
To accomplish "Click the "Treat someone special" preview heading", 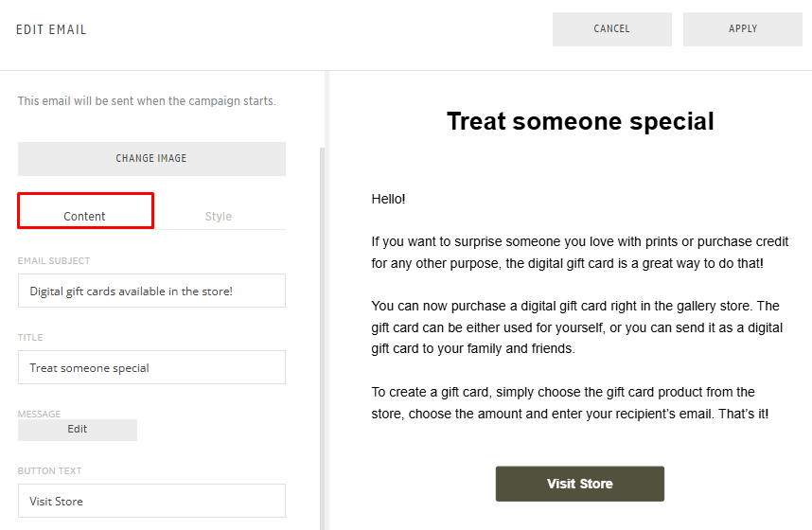I will click(x=580, y=121).
